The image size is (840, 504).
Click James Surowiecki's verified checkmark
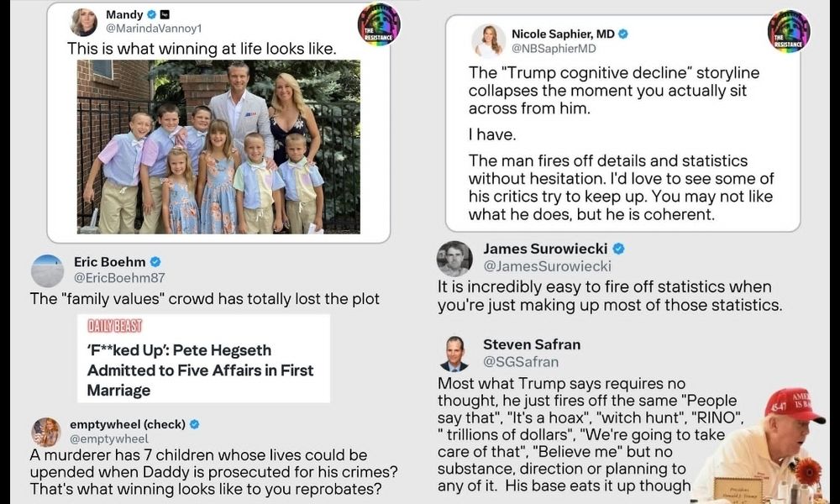pyautogui.click(x=619, y=249)
